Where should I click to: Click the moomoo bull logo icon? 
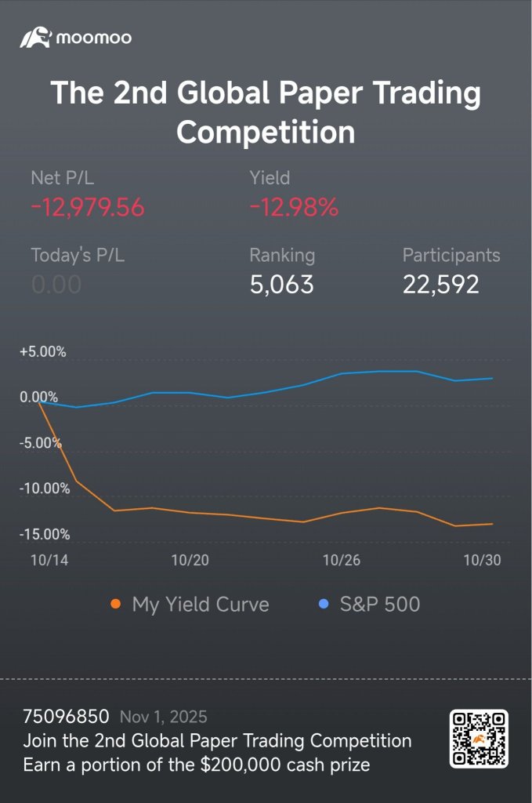pyautogui.click(x=35, y=38)
